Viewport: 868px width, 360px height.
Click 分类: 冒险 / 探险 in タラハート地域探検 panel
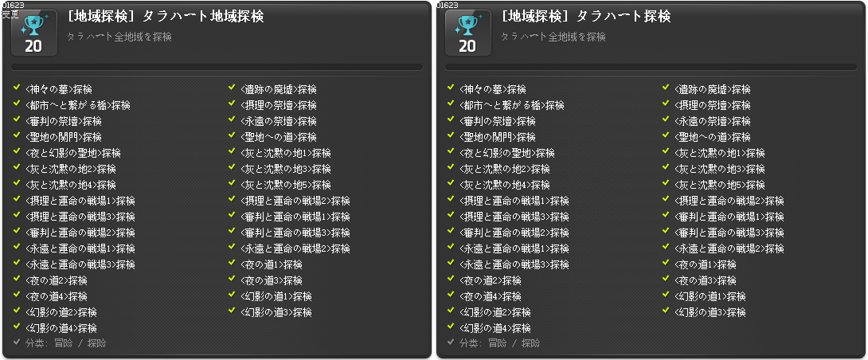click(x=66, y=343)
